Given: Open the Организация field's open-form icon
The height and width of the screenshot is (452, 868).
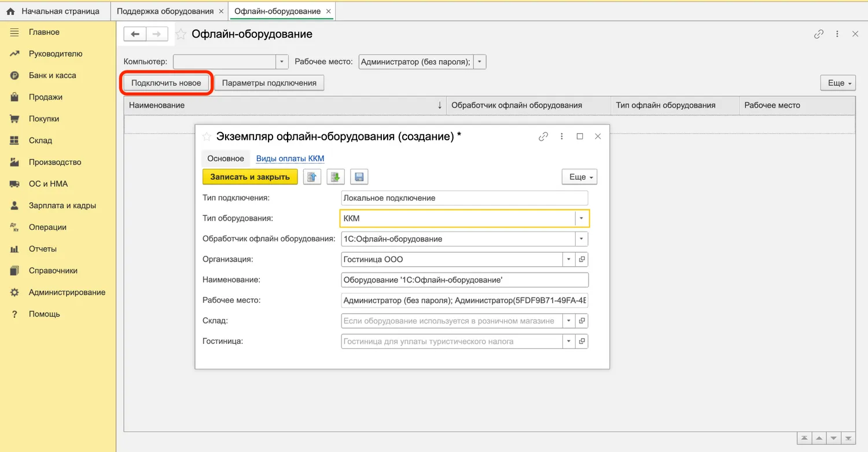Looking at the screenshot, I should pyautogui.click(x=582, y=259).
